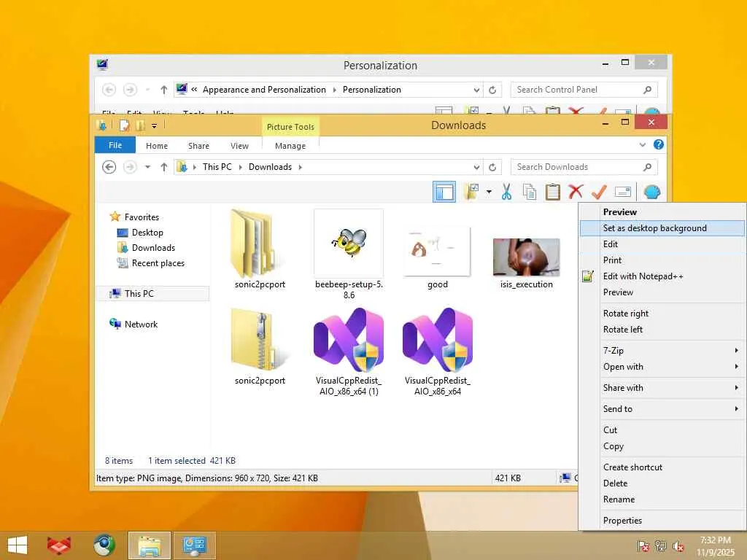Switch to the Home ribbon tab
This screenshot has height=560, width=747.
click(157, 146)
